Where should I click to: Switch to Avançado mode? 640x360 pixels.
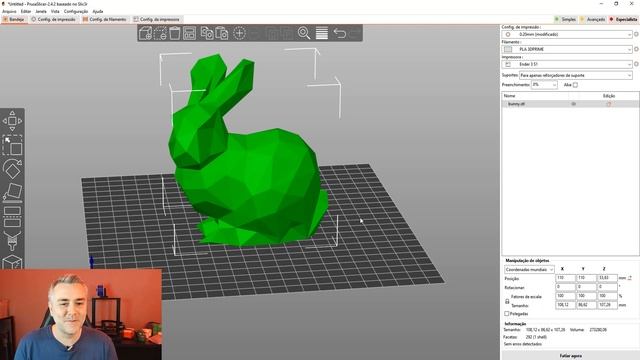[x=593, y=19]
